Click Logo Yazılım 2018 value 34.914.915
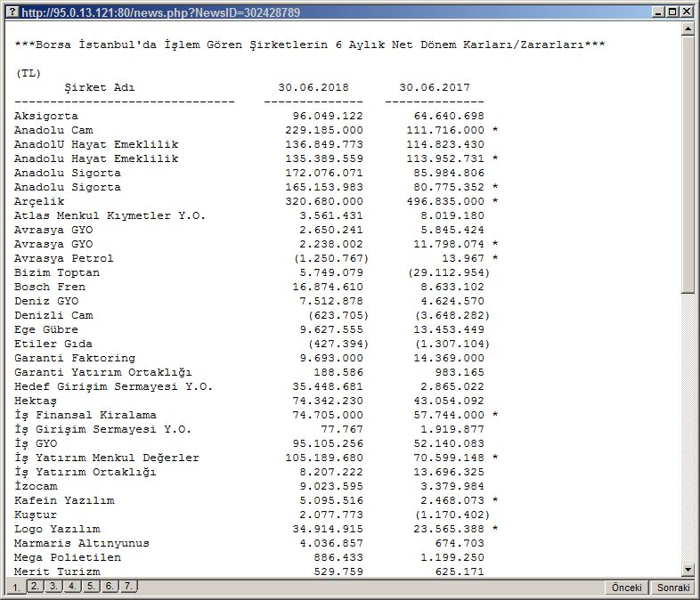Viewport: 700px width, 600px height. pyautogui.click(x=328, y=530)
